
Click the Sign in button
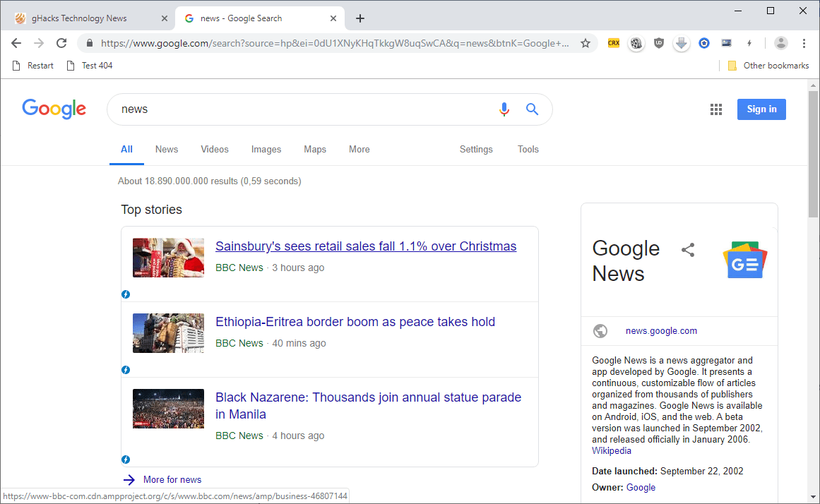761,109
